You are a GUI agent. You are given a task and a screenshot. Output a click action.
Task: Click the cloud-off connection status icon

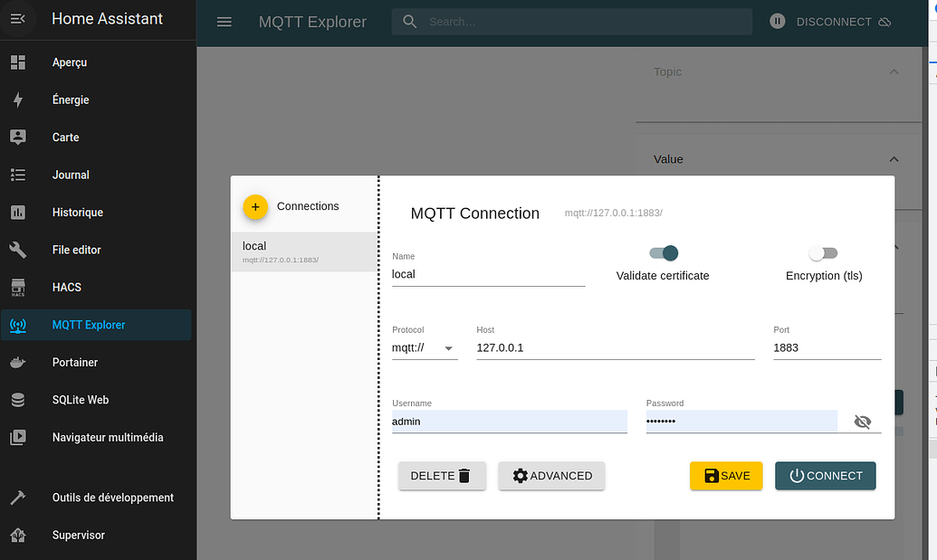tap(884, 22)
